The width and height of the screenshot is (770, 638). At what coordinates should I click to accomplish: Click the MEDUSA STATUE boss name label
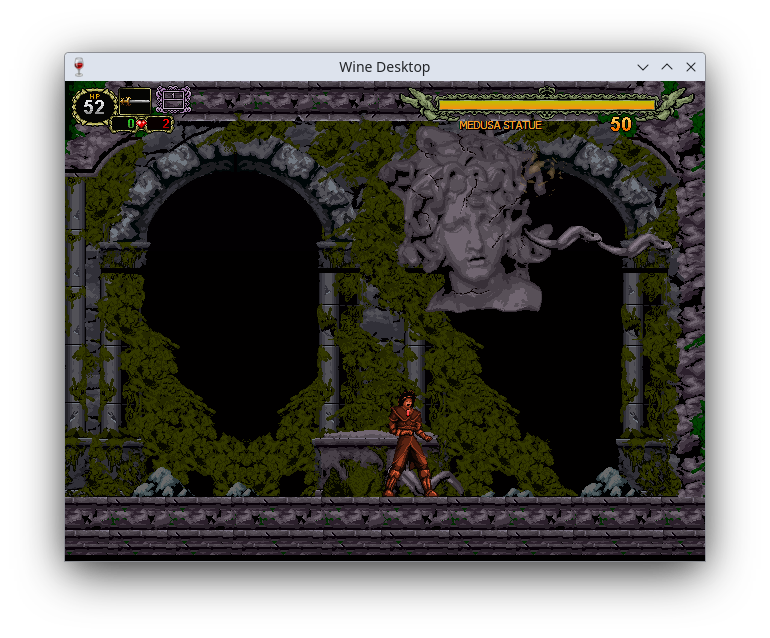tap(500, 125)
